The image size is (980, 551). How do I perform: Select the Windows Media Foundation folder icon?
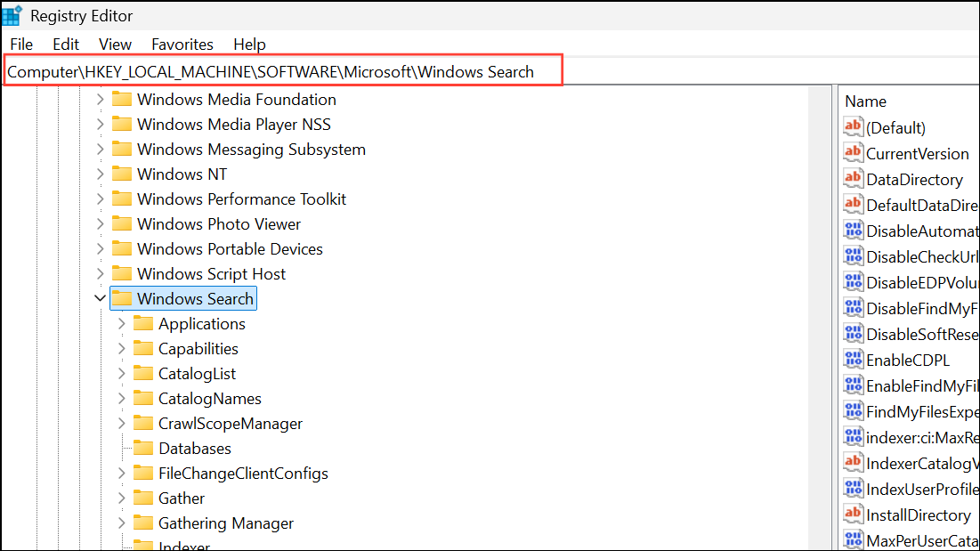tap(121, 99)
